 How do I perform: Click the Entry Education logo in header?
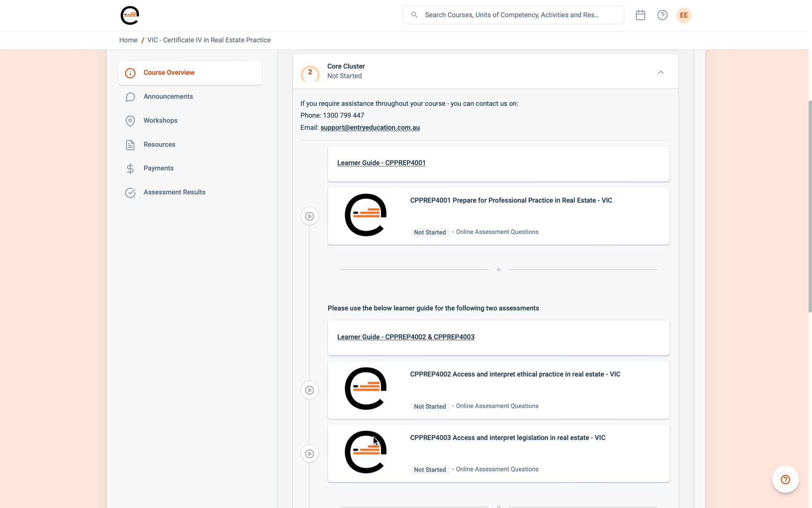pos(129,16)
